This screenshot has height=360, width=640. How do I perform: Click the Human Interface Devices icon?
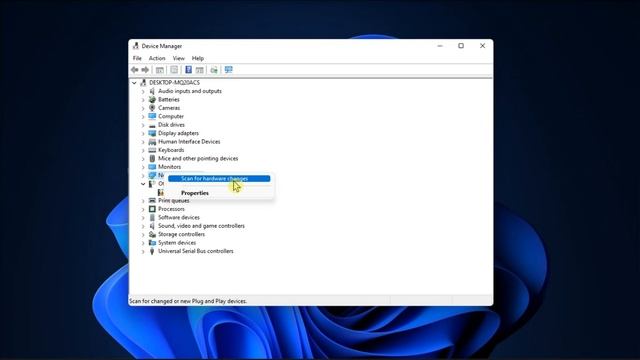(x=152, y=142)
